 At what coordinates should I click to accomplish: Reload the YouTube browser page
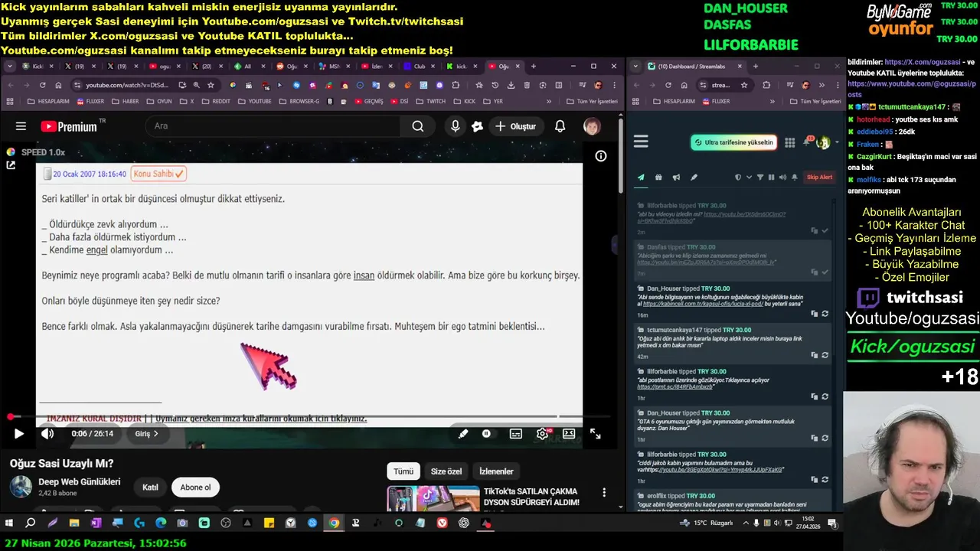click(x=42, y=85)
